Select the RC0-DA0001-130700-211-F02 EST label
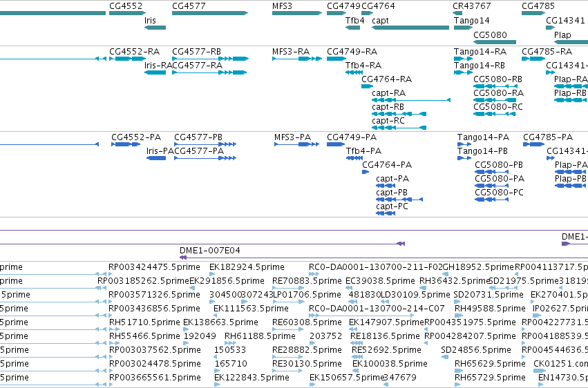 click(x=376, y=267)
